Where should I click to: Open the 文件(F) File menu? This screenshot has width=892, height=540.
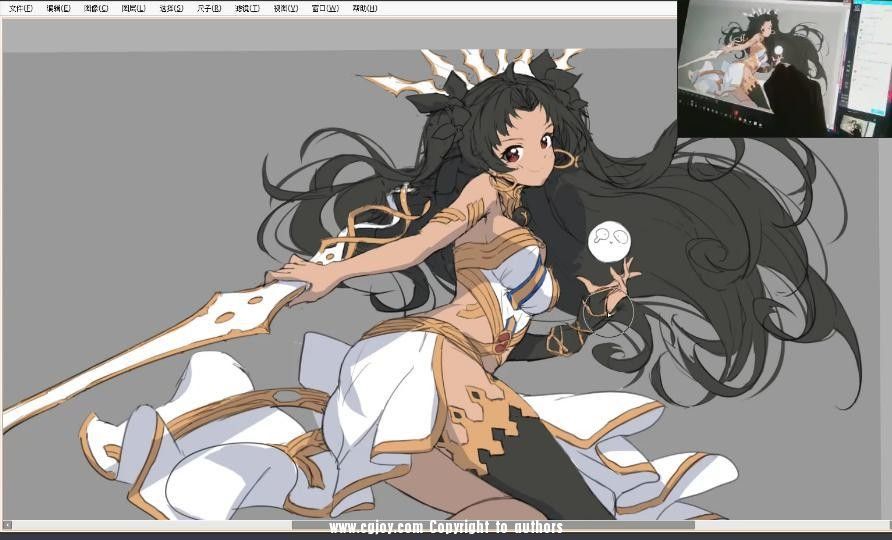[x=21, y=9]
